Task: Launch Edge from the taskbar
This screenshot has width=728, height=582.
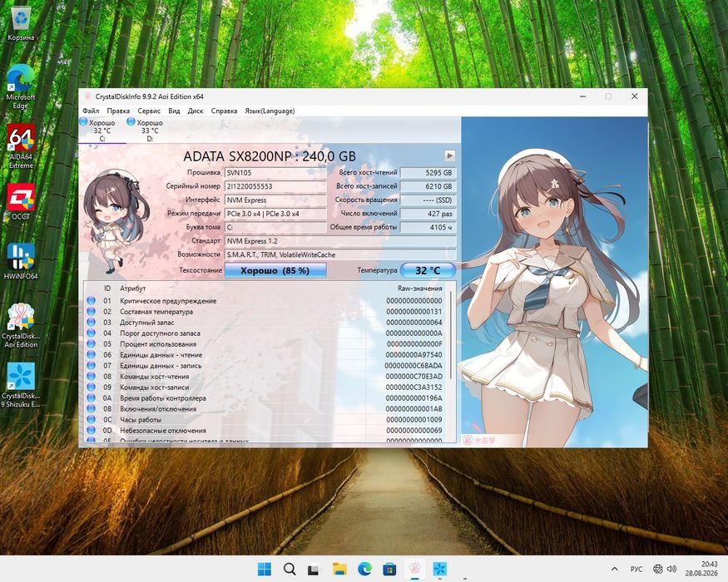Action: click(x=364, y=569)
